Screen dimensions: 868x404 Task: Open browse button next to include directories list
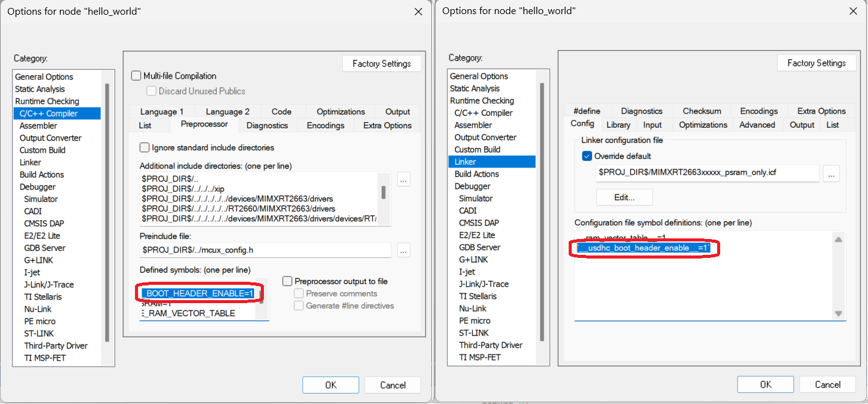[403, 179]
